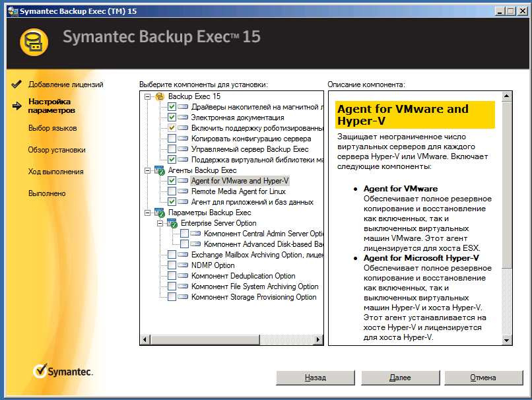Click the Далее button

click(400, 378)
